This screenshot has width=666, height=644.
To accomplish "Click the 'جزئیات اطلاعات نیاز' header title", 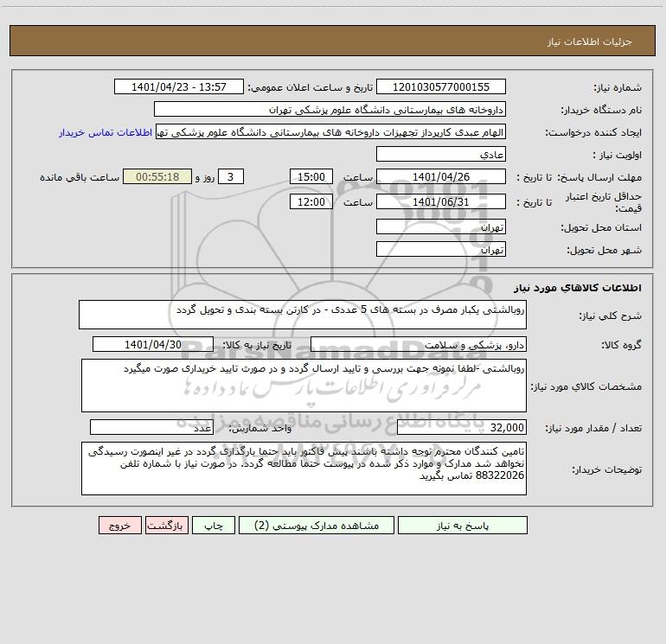I will point(590,41).
